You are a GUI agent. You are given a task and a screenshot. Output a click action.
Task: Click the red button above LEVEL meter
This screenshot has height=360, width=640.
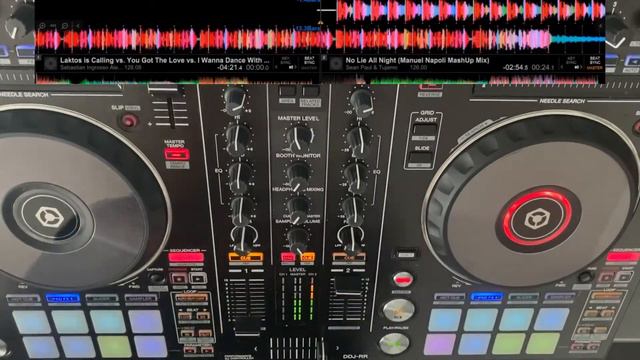[x=288, y=258]
